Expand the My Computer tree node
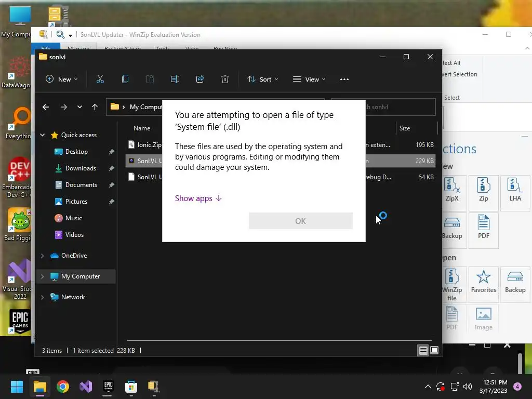Image resolution: width=532 pixels, height=399 pixels. pos(43,276)
